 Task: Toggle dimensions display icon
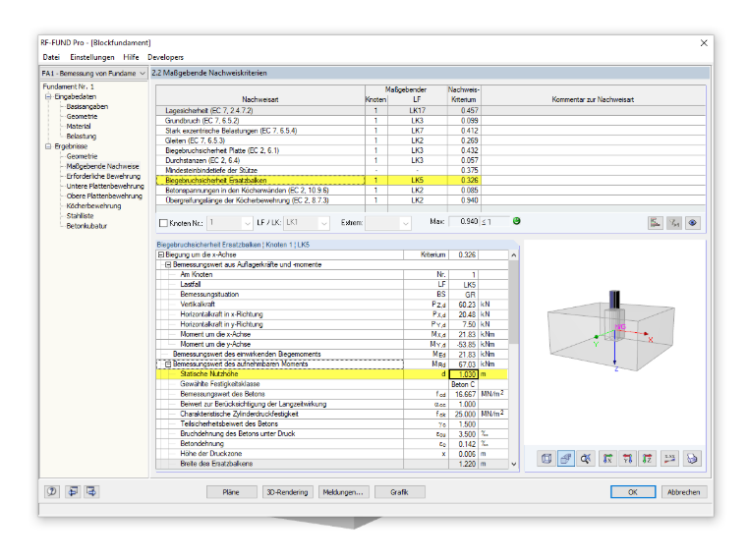pyautogui.click(x=669, y=459)
